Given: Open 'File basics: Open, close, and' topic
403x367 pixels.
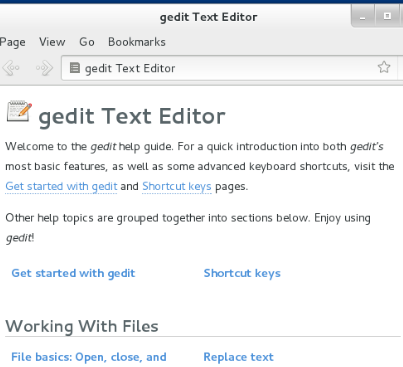Looking at the screenshot, I should point(89,357).
